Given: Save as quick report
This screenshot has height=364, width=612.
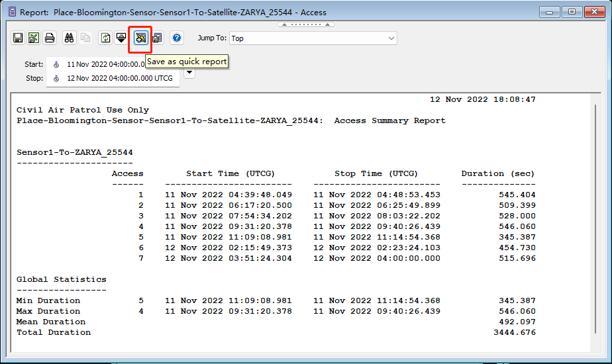Looking at the screenshot, I should 140,38.
